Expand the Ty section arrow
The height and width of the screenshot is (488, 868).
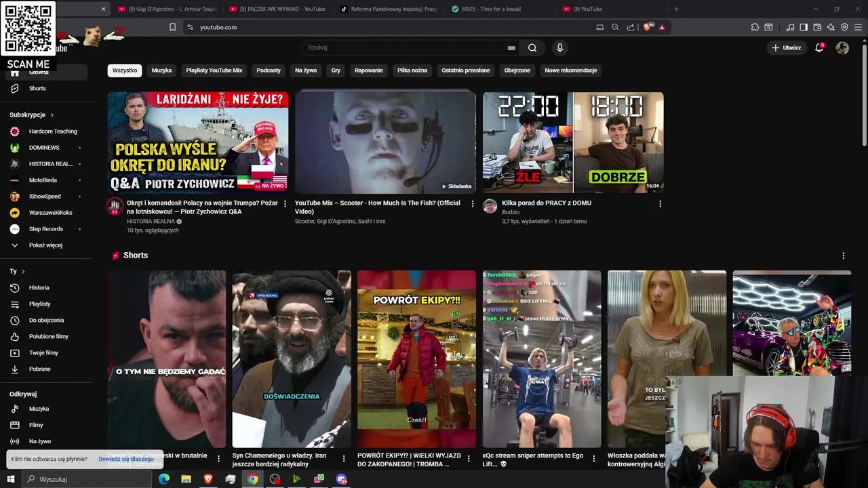tap(23, 271)
